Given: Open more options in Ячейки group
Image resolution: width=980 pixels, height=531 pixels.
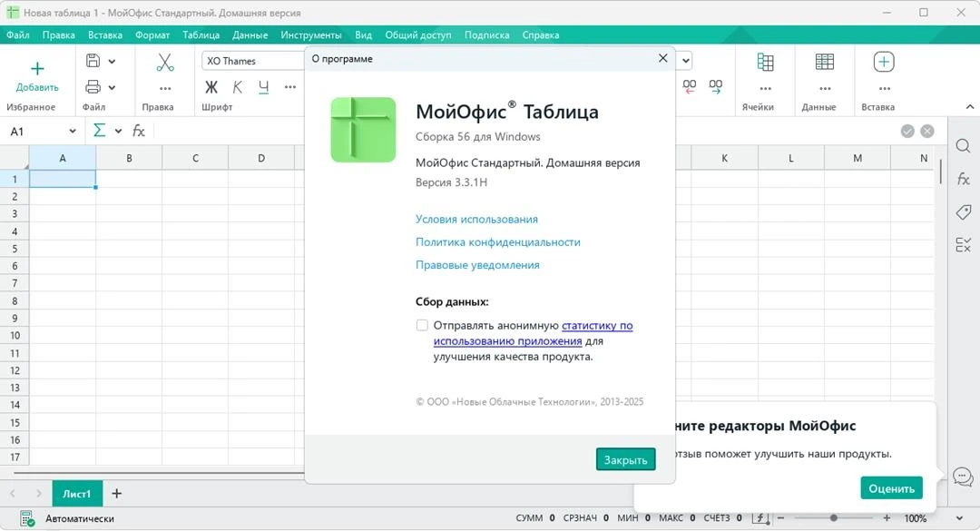Looking at the screenshot, I should pos(765,88).
